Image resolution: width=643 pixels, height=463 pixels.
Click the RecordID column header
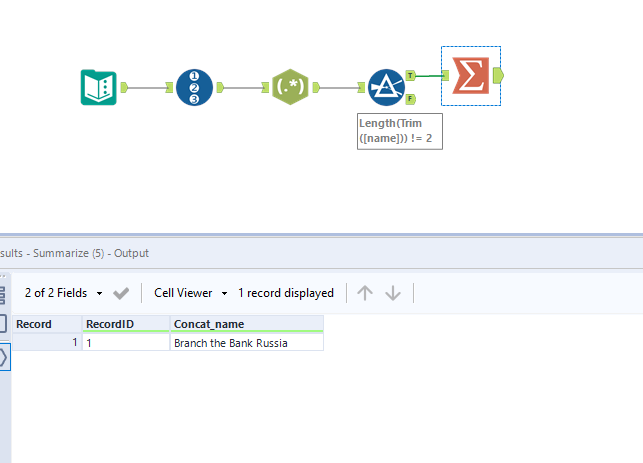click(126, 324)
